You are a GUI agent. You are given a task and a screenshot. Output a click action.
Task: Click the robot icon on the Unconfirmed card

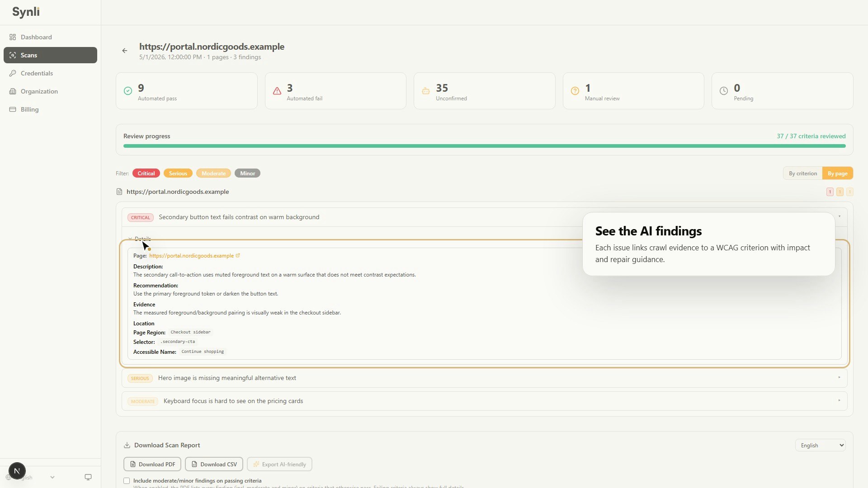coord(426,91)
